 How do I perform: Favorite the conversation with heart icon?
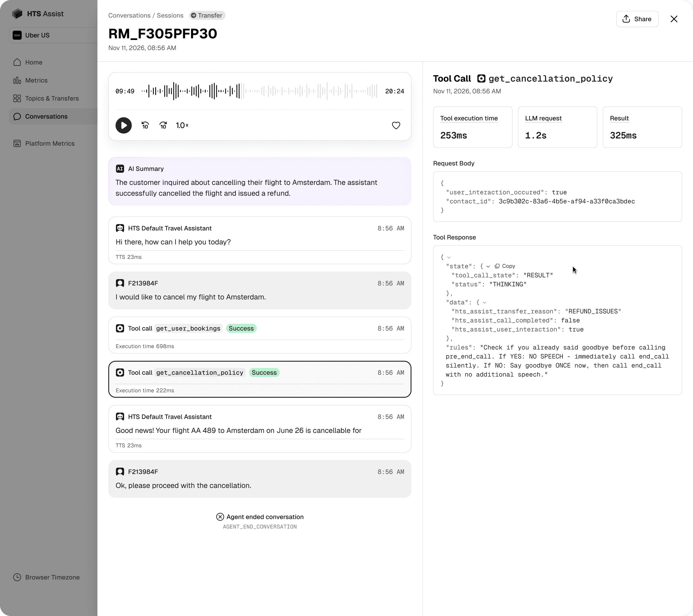pos(396,125)
